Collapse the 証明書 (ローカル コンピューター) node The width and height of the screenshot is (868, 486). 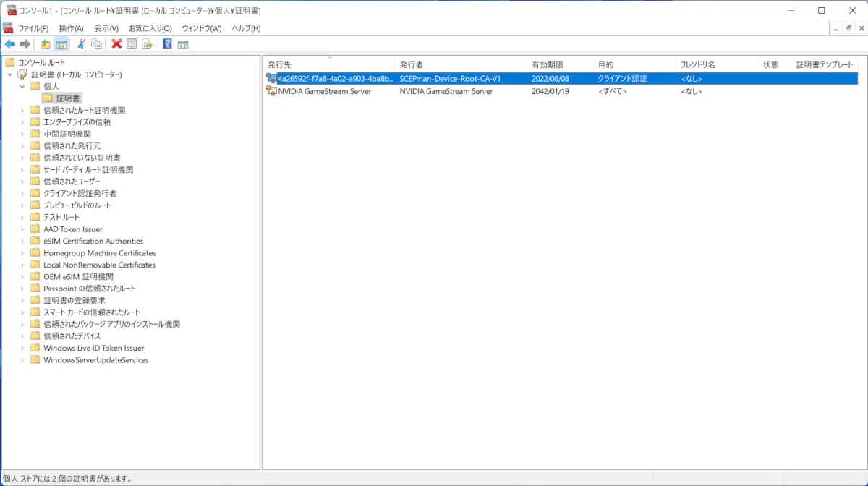[9, 74]
